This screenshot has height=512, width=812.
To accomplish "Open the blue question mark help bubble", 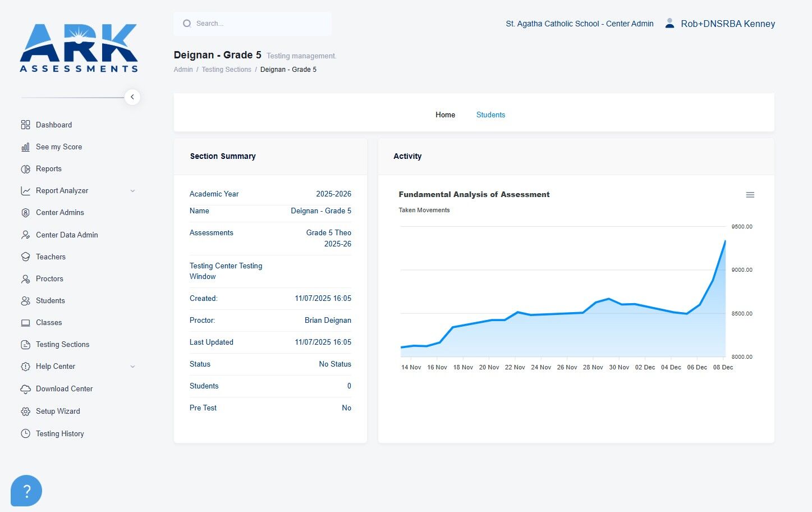I will [26, 491].
